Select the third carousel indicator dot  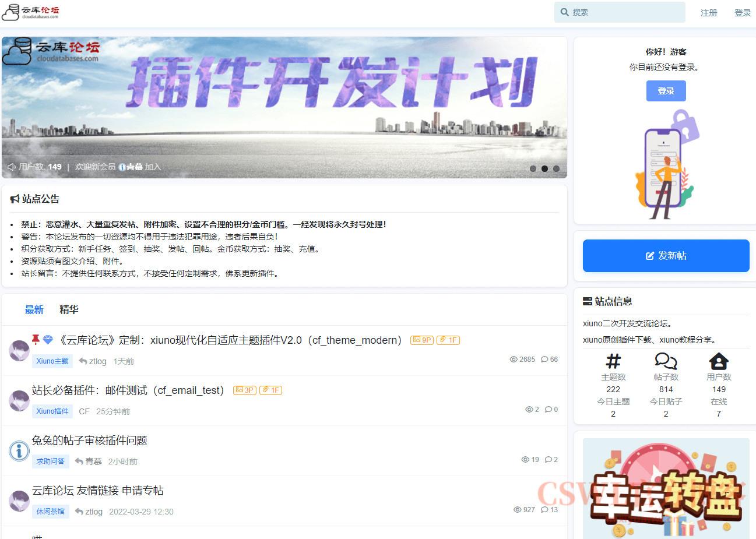click(x=556, y=168)
